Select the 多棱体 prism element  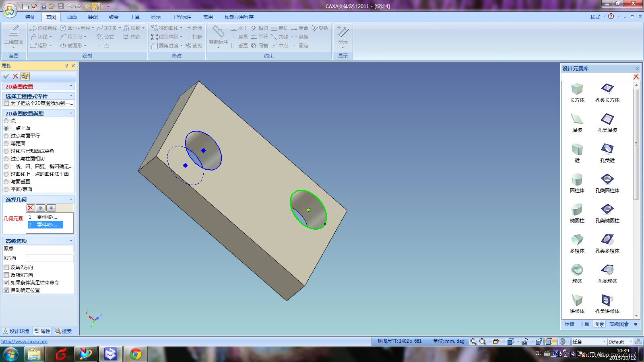tap(577, 243)
